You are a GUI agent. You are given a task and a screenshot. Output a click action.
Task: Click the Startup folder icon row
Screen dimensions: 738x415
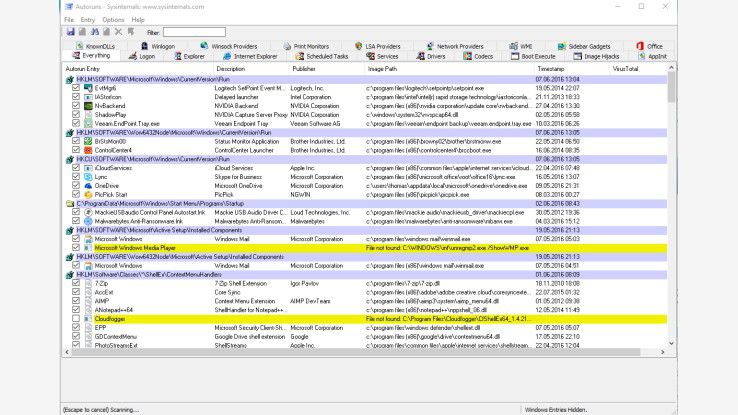tap(70, 203)
